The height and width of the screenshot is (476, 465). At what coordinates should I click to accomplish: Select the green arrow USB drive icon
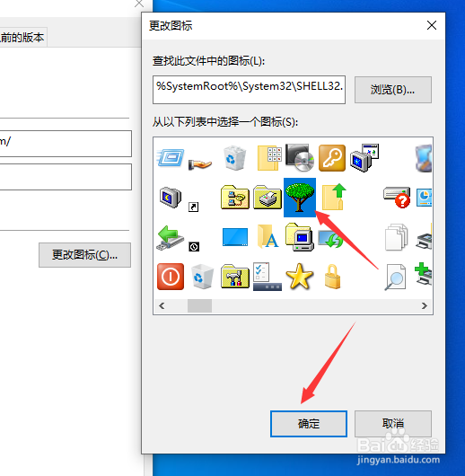tap(171, 238)
